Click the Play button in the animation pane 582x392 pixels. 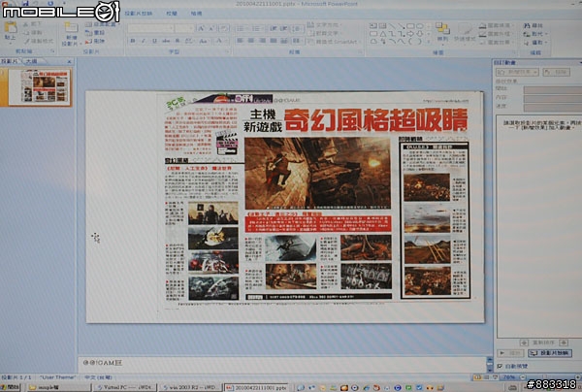point(510,353)
